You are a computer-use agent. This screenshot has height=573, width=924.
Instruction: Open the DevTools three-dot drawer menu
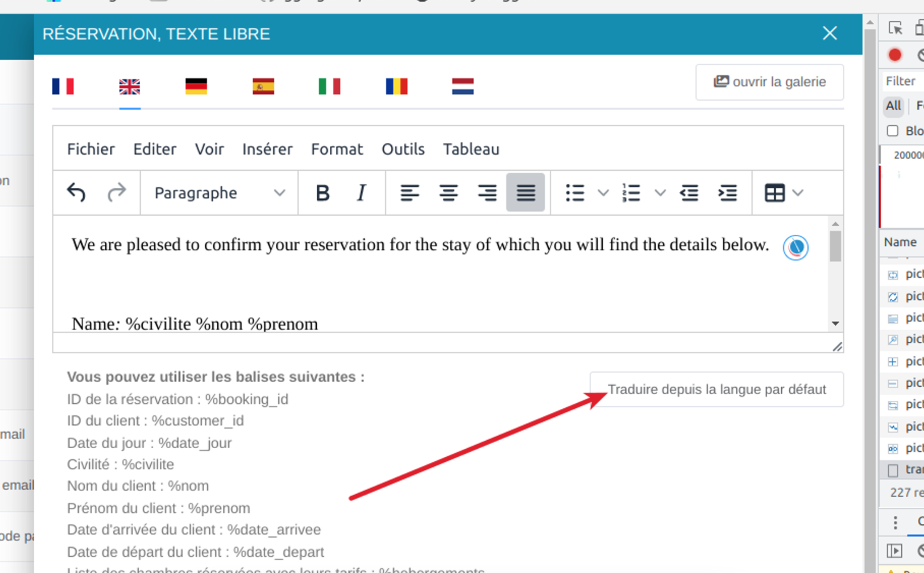895,522
